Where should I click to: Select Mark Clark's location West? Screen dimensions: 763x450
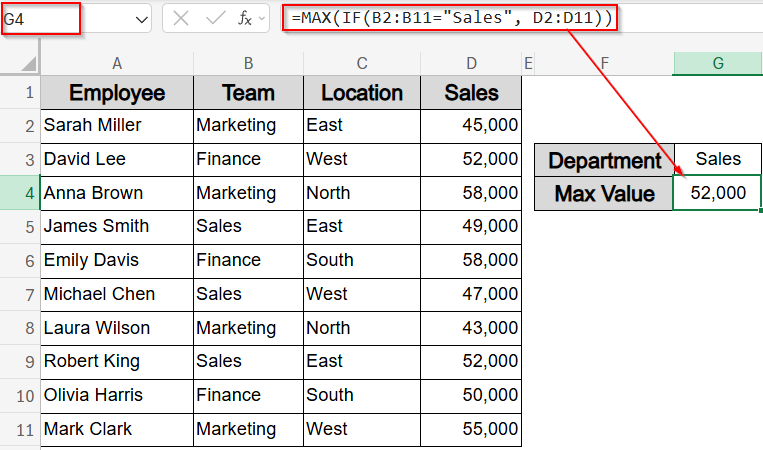[x=362, y=430]
